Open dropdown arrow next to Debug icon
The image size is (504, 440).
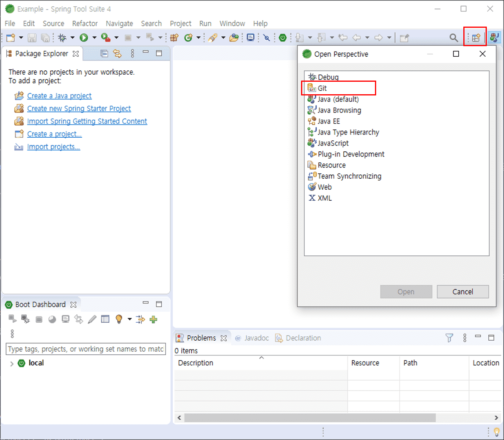pyautogui.click(x=72, y=38)
